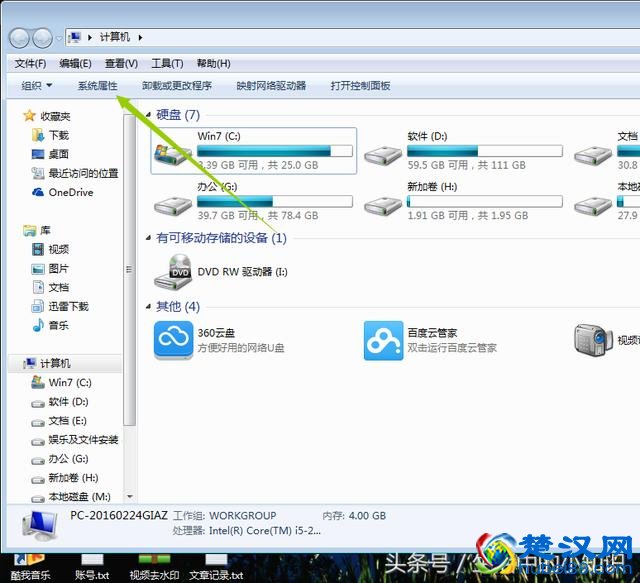This screenshot has width=640, height=583.
Task: Collapse the 有可移动存储的设备 group
Action: tap(149, 238)
